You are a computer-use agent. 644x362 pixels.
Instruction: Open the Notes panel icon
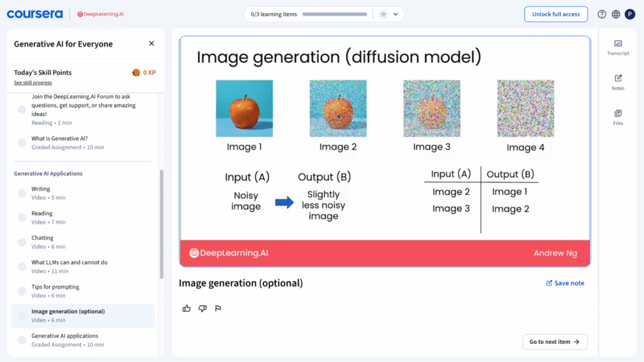[618, 82]
